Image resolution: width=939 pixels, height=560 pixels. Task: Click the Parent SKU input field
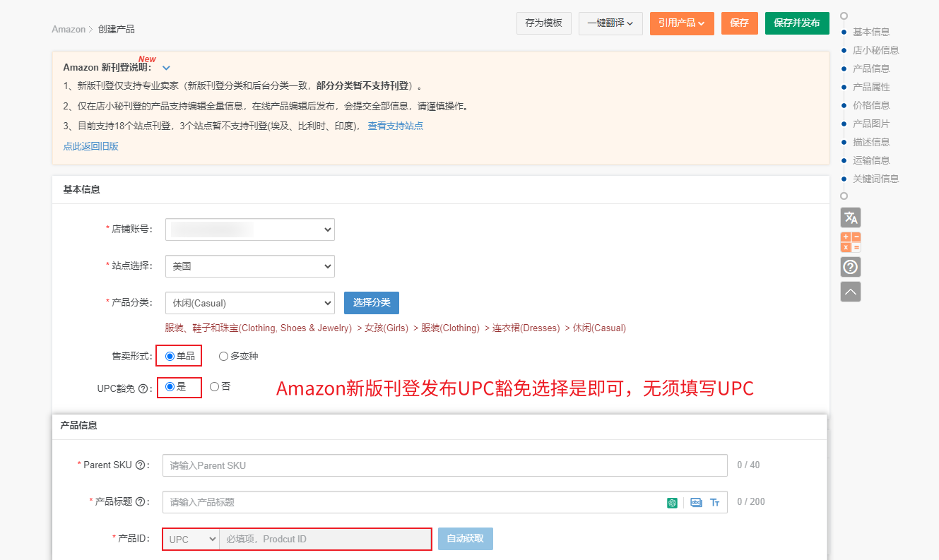[444, 465]
